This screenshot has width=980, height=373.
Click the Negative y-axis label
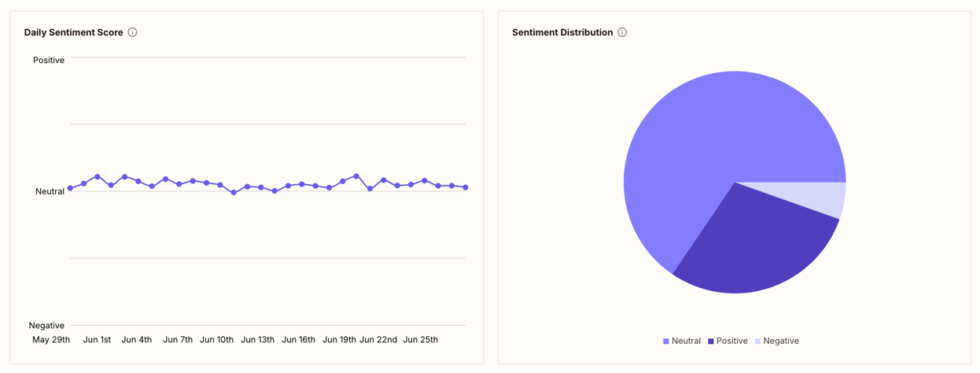[x=46, y=326]
